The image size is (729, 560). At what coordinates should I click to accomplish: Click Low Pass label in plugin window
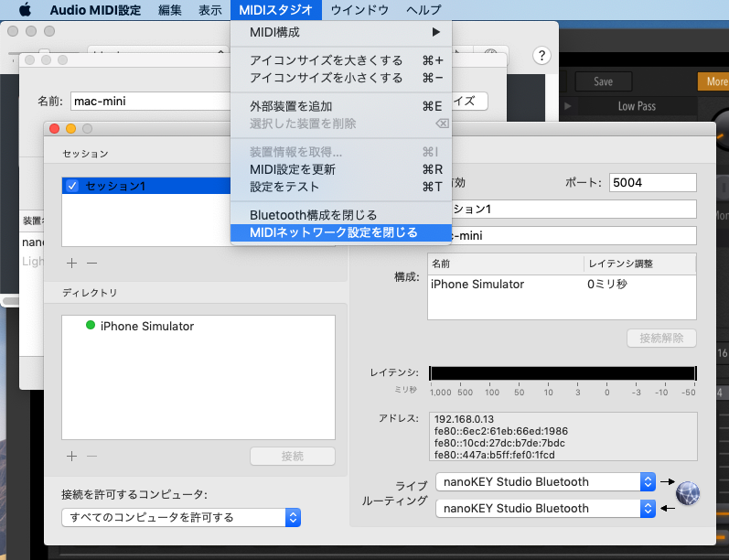637,106
